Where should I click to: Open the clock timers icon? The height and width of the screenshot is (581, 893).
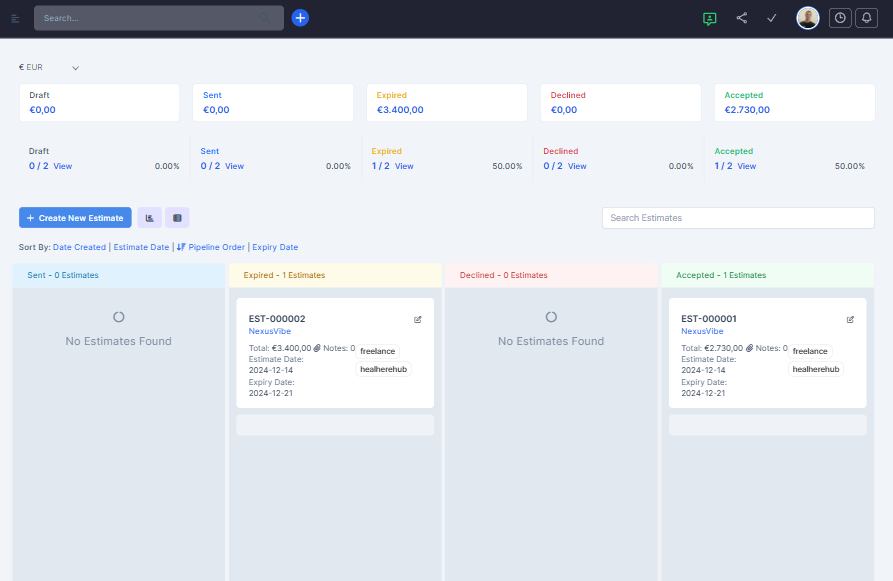pos(840,18)
